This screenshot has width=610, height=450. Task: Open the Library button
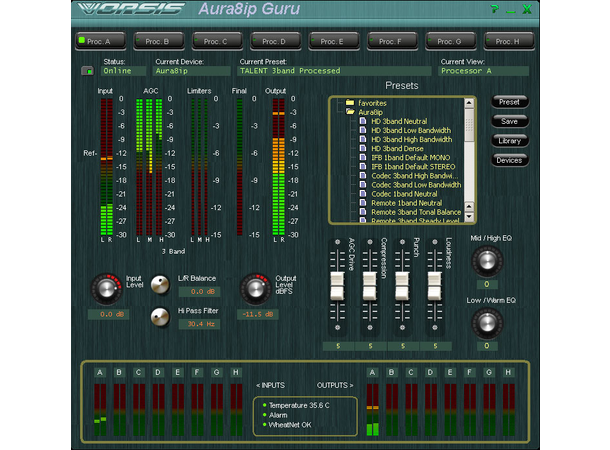click(510, 141)
